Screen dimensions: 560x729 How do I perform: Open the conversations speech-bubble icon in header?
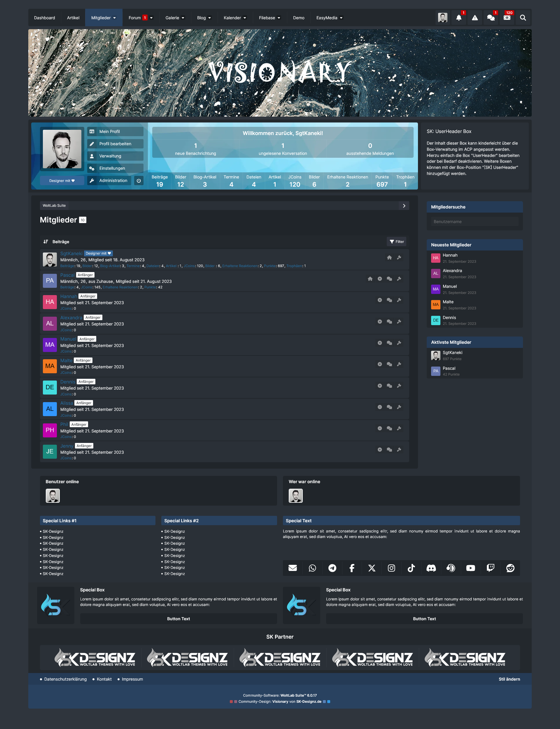[491, 18]
